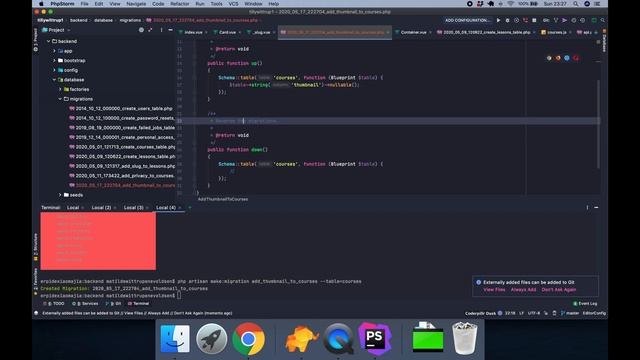
Task: Collapse the migrations folder
Action: pos(60,99)
